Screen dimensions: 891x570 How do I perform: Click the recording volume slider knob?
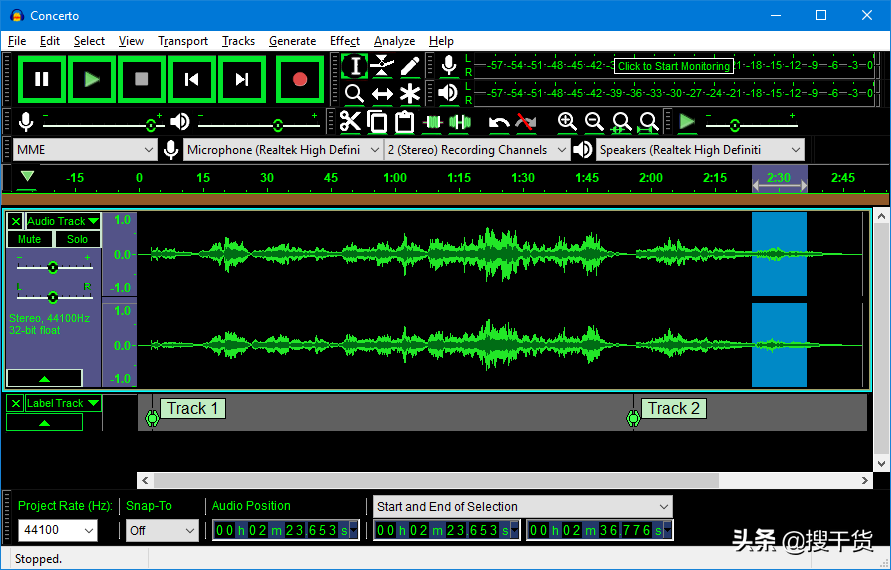click(x=151, y=125)
